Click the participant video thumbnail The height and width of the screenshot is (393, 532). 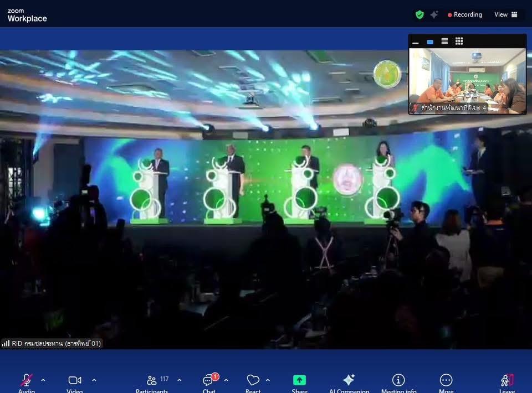(467, 81)
